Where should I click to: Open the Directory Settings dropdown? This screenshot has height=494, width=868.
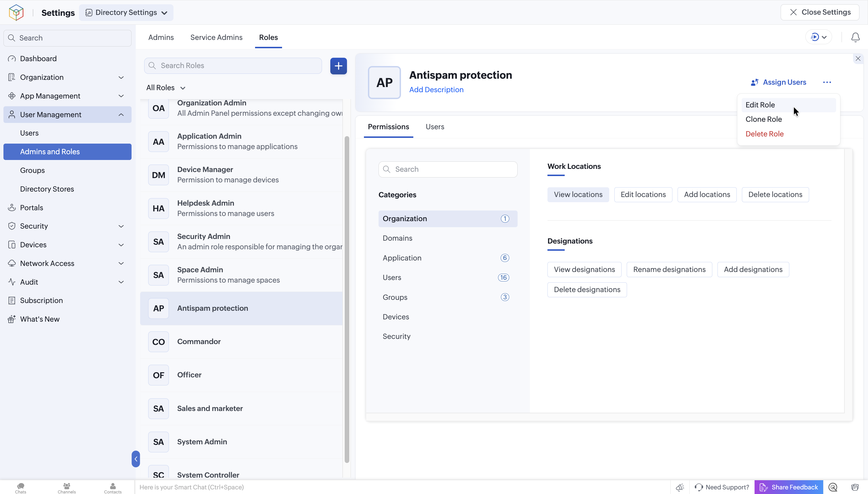(x=126, y=13)
